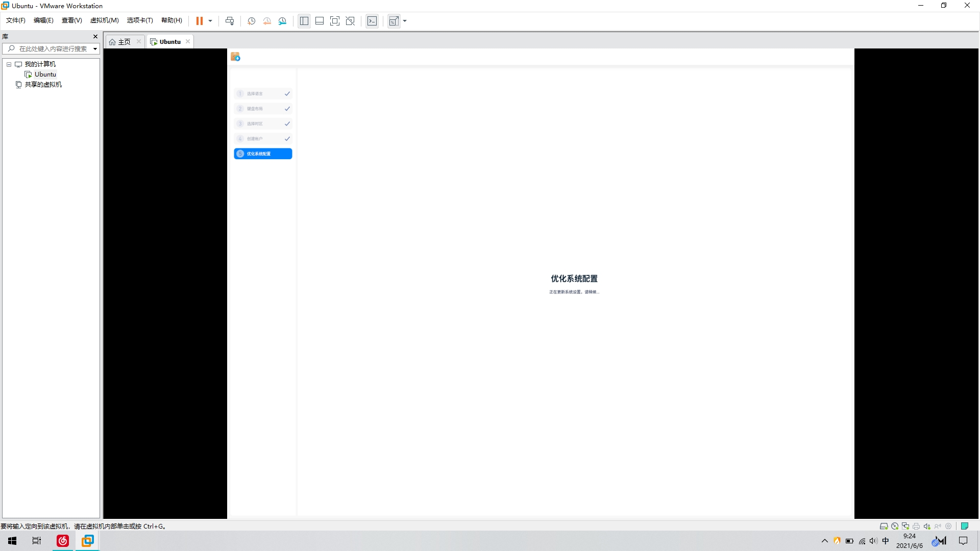
Task: Select step 5 优化系统配置 in the installer
Action: [263, 154]
